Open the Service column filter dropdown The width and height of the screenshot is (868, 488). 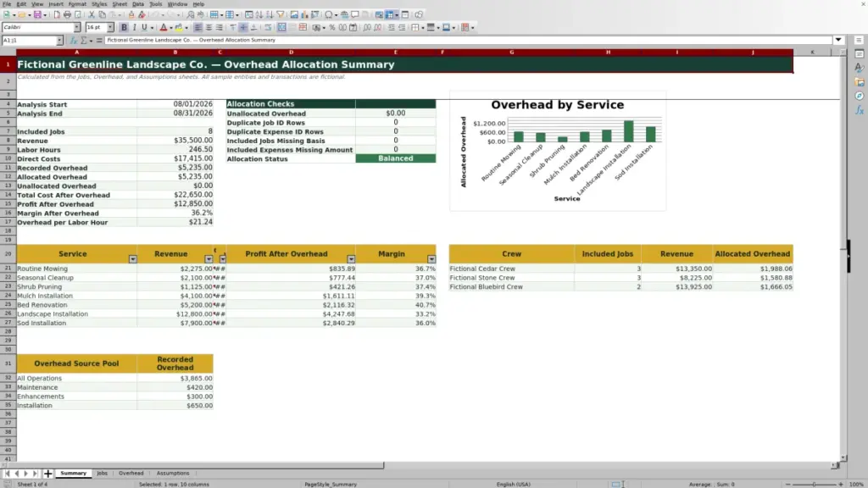133,259
